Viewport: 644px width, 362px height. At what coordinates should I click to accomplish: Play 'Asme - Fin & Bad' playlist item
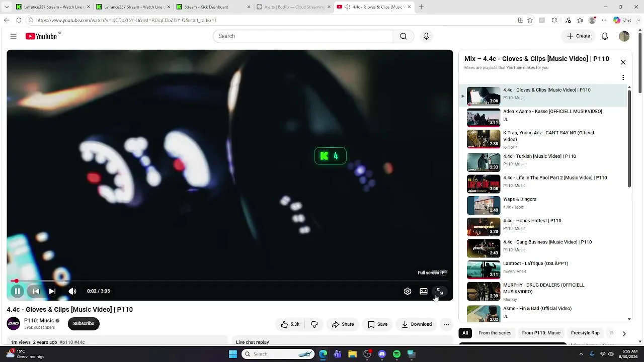pyautogui.click(x=543, y=313)
